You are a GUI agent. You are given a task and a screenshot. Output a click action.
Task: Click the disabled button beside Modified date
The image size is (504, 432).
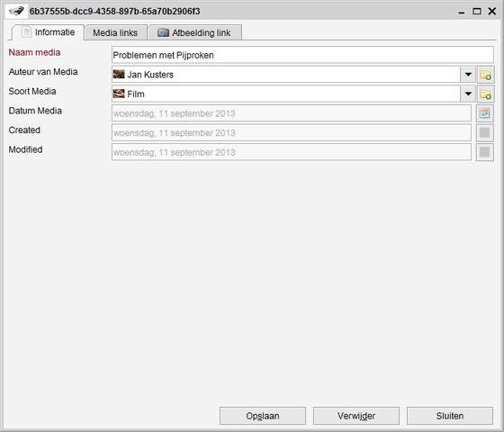485,152
